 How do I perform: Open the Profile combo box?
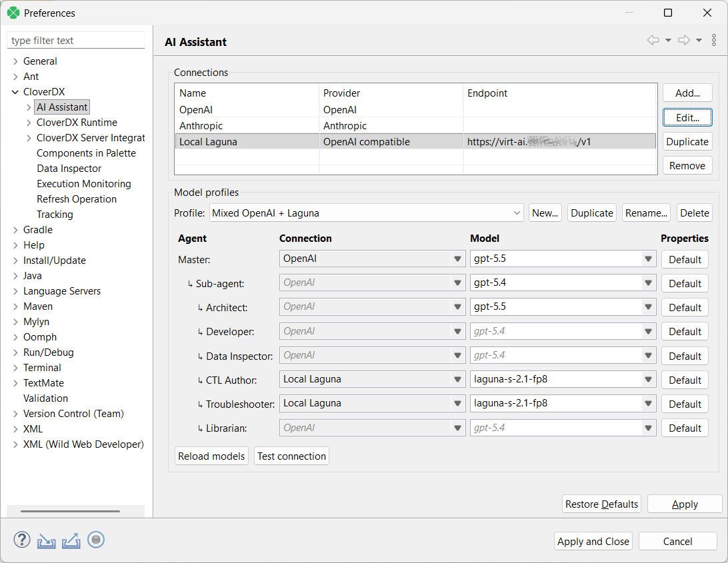point(366,213)
